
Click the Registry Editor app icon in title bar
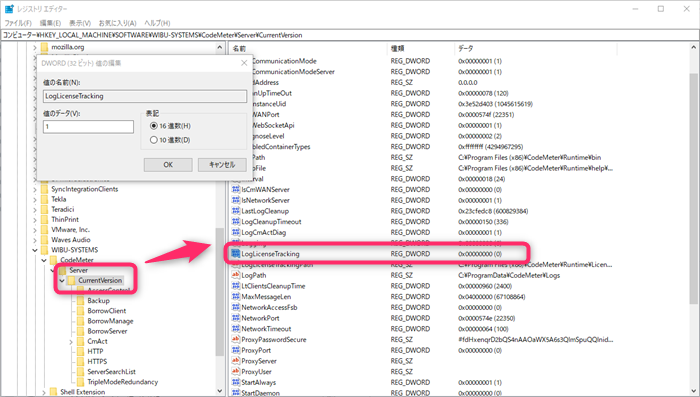pyautogui.click(x=9, y=8)
